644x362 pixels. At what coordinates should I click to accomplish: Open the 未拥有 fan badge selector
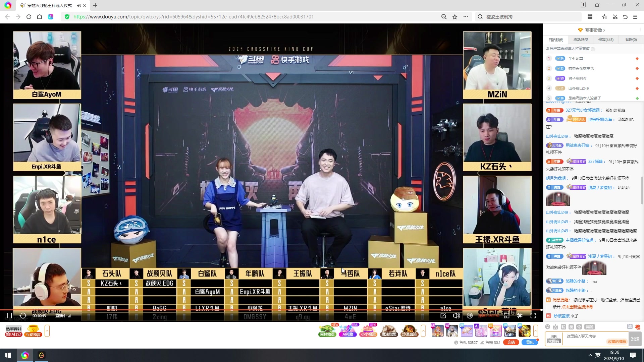click(x=553, y=339)
